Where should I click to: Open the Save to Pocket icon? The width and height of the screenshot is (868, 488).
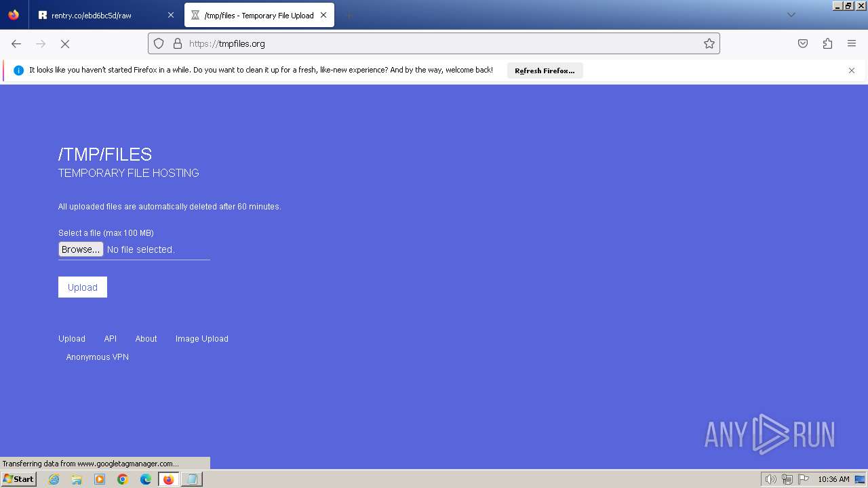coord(803,43)
